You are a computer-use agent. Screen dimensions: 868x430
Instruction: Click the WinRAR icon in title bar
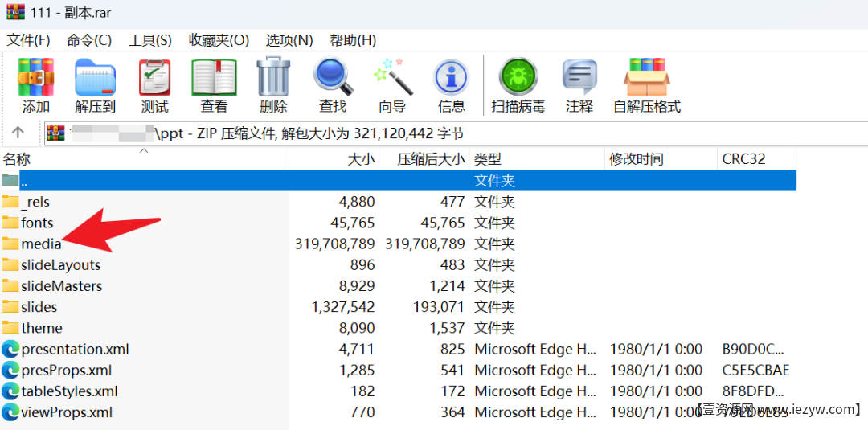point(15,12)
